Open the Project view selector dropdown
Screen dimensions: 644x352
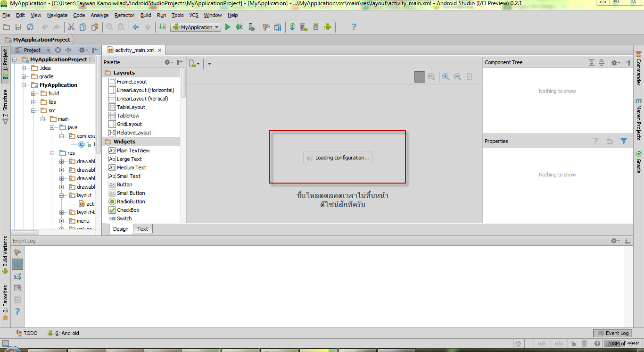coord(32,50)
